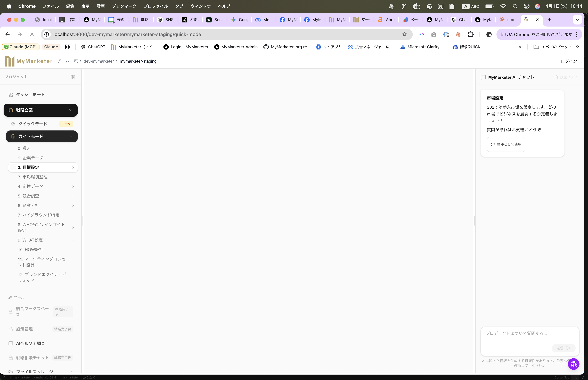Click the 履歴クリア button
Screen dimensions: 588x380
(566, 77)
